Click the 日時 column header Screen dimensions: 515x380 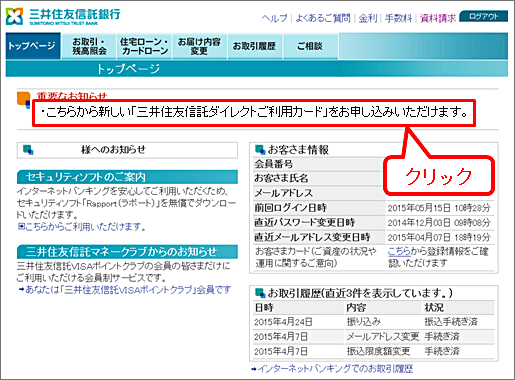tap(264, 307)
